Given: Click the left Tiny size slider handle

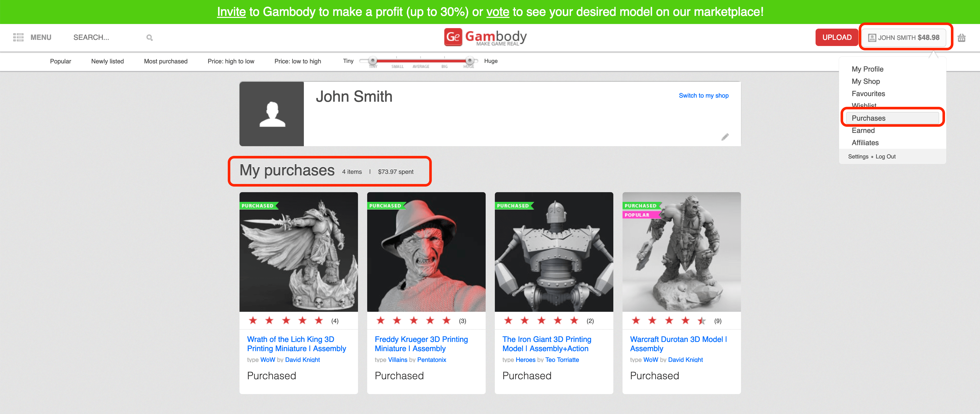Looking at the screenshot, I should coord(373,61).
